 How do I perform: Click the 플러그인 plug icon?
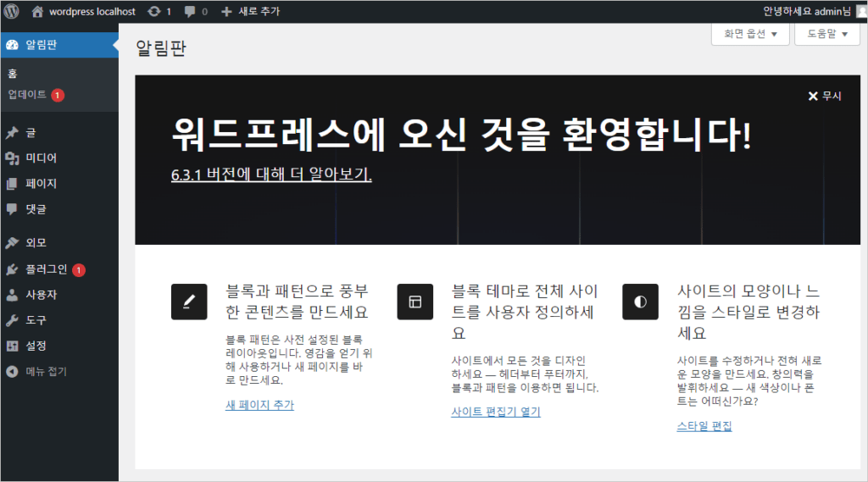click(x=12, y=269)
